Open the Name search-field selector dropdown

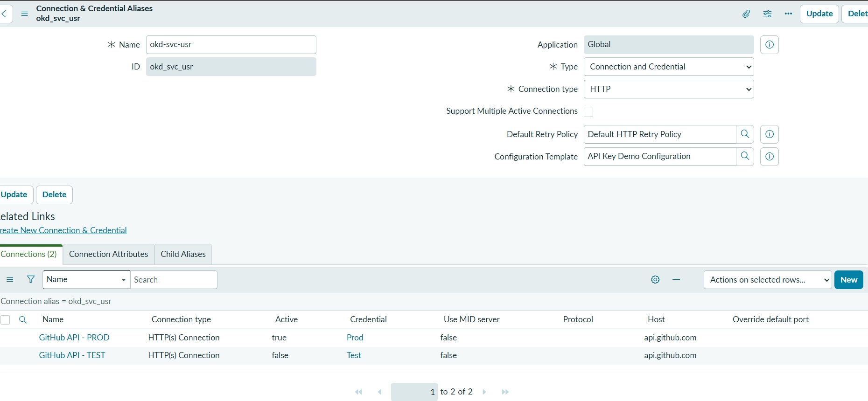tap(86, 280)
